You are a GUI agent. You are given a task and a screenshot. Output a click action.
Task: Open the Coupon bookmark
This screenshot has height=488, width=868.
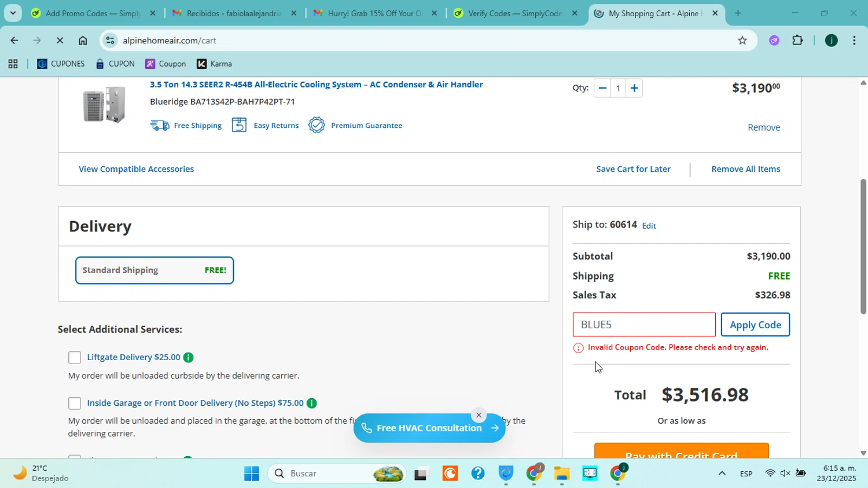(165, 64)
